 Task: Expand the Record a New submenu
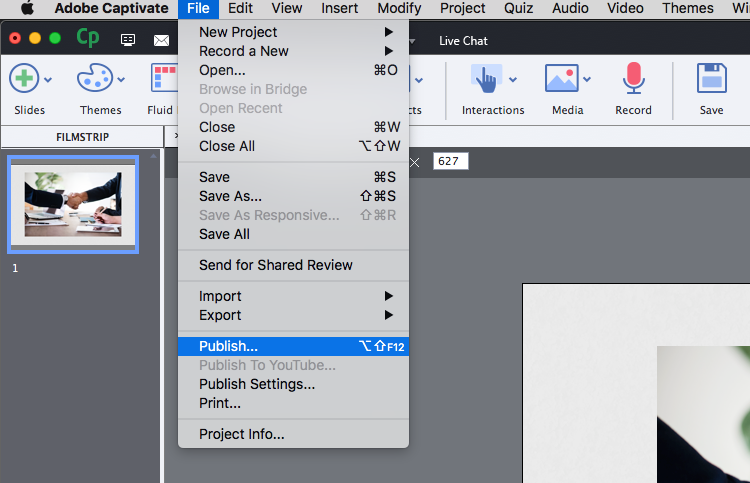click(x=293, y=51)
